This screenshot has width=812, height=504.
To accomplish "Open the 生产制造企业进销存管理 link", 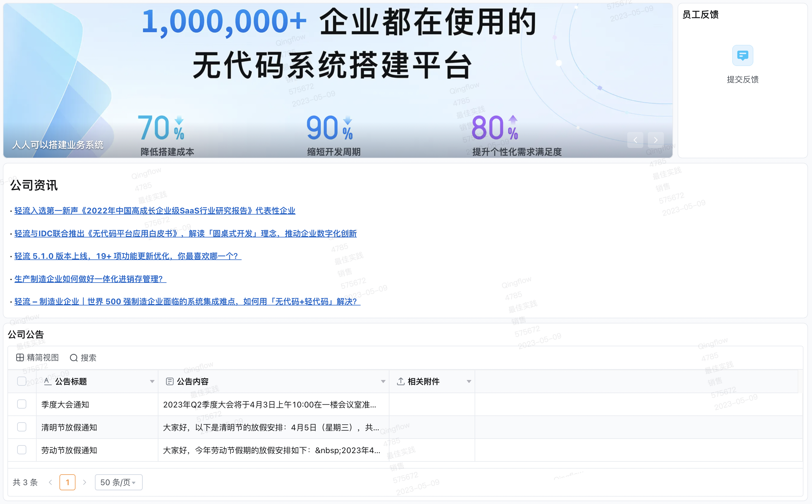I will (x=90, y=279).
